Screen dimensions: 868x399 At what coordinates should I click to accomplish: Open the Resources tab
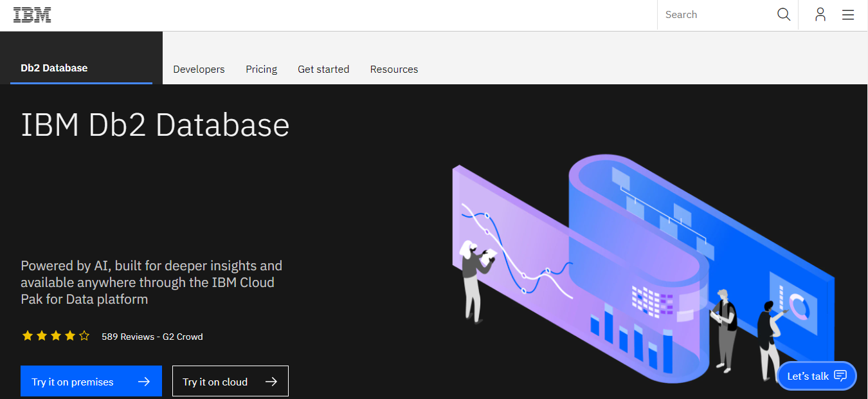tap(394, 69)
